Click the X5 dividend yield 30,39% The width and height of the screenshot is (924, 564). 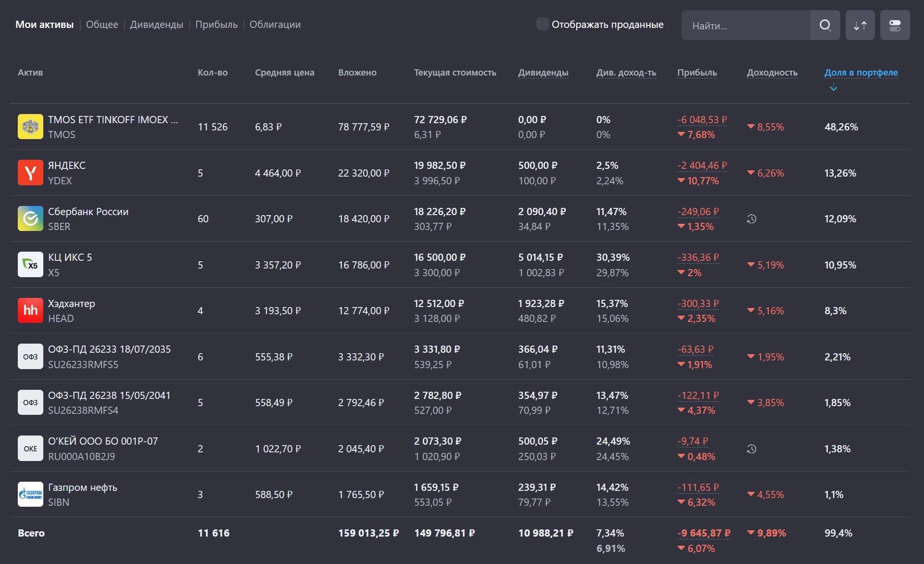click(x=613, y=257)
